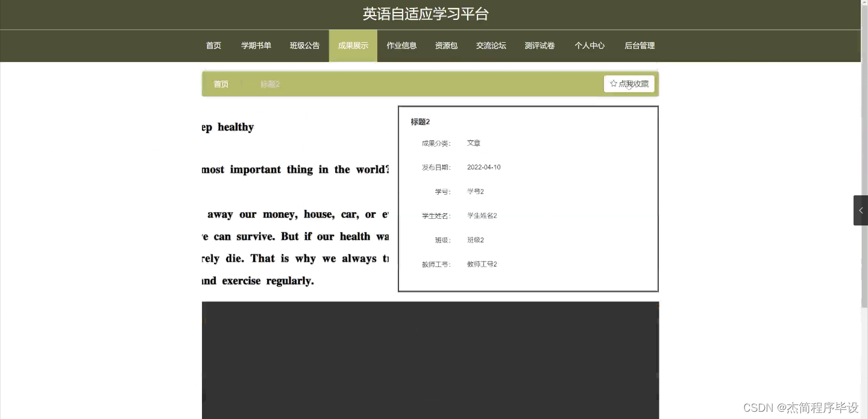Open the 首页 navigation item
868x419 pixels.
pyautogui.click(x=213, y=45)
